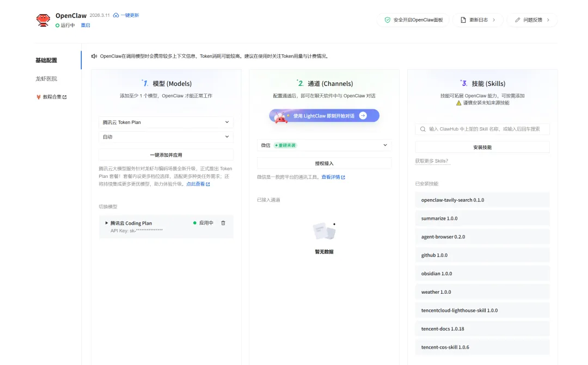Screen dimensions: 588x365
Task: Select the weather 1.0.0 skill
Action: coord(482,292)
